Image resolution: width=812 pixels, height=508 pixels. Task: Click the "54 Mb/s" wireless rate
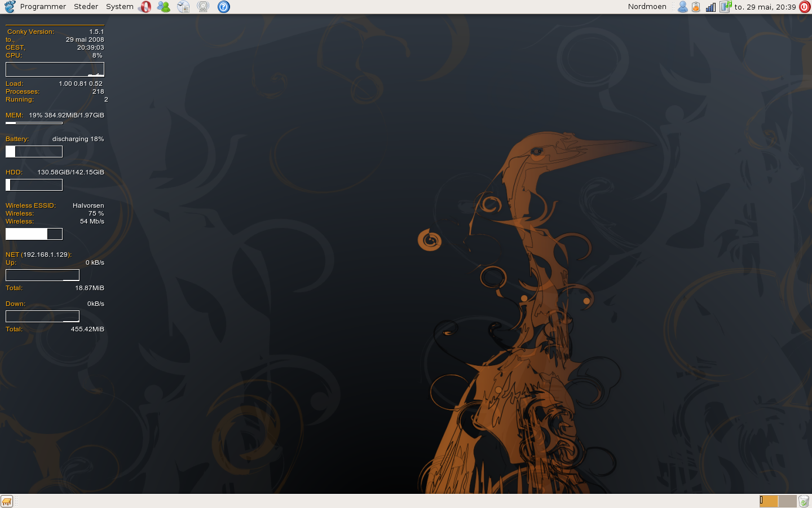coord(92,221)
